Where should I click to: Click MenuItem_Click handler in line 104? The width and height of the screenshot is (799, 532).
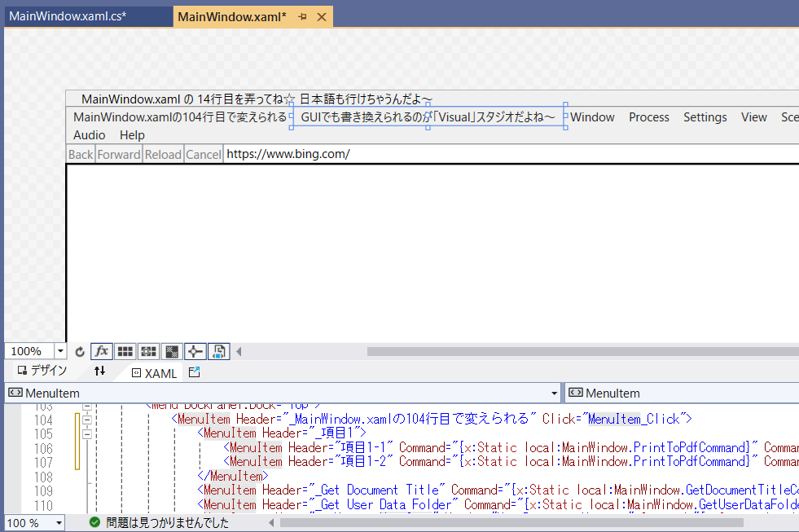click(634, 420)
